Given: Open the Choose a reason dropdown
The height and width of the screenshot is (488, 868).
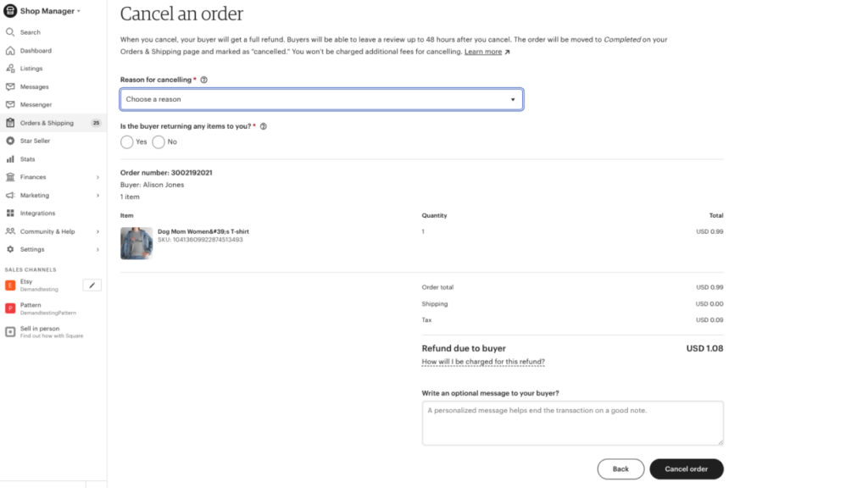Looking at the screenshot, I should [320, 99].
